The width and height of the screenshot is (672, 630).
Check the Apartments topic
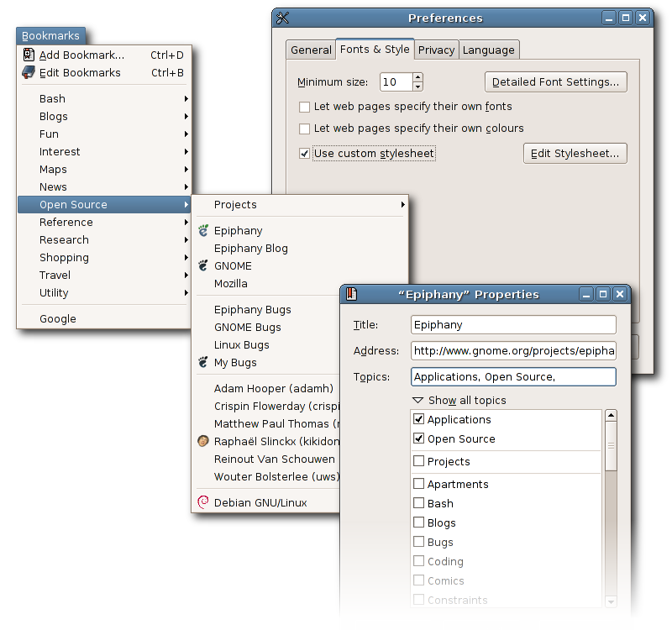click(x=418, y=484)
